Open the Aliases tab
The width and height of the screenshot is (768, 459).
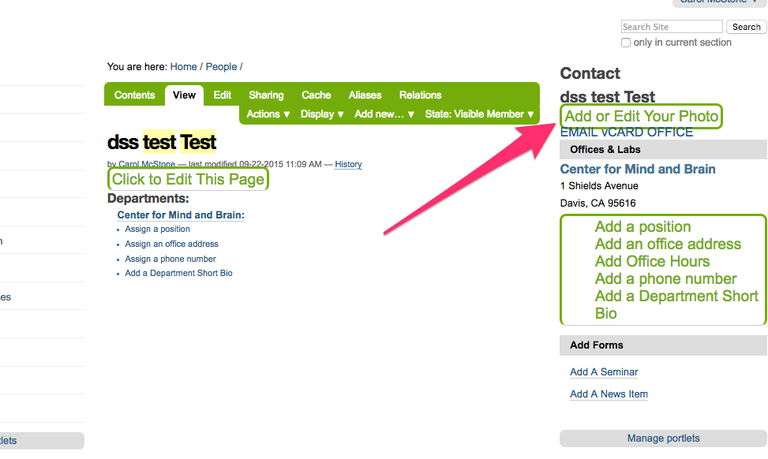(x=365, y=95)
